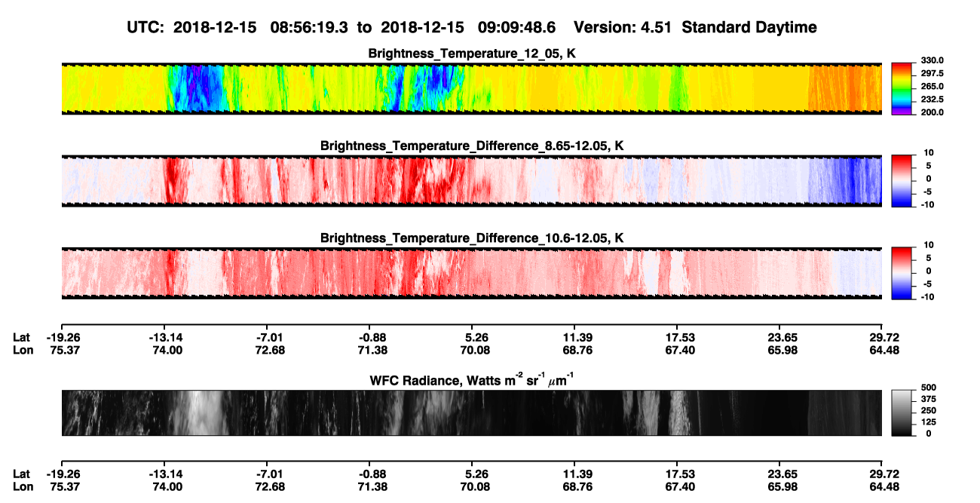Click longitude 64.48 on the bottom axis

885,486
